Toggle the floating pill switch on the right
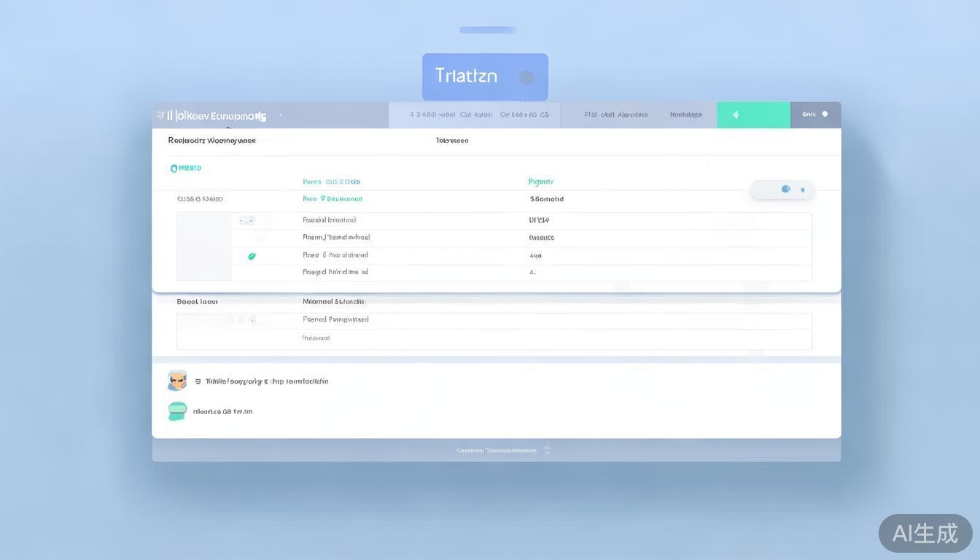The image size is (980, 560). pos(782,190)
